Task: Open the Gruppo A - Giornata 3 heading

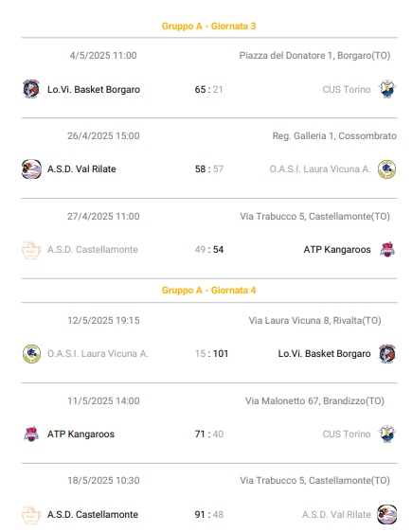Action: pos(208,27)
